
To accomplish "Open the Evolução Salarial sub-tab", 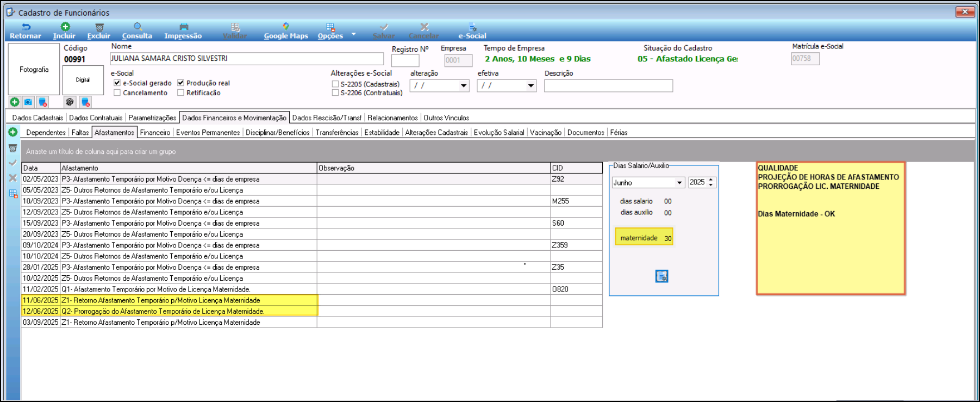I will 499,132.
